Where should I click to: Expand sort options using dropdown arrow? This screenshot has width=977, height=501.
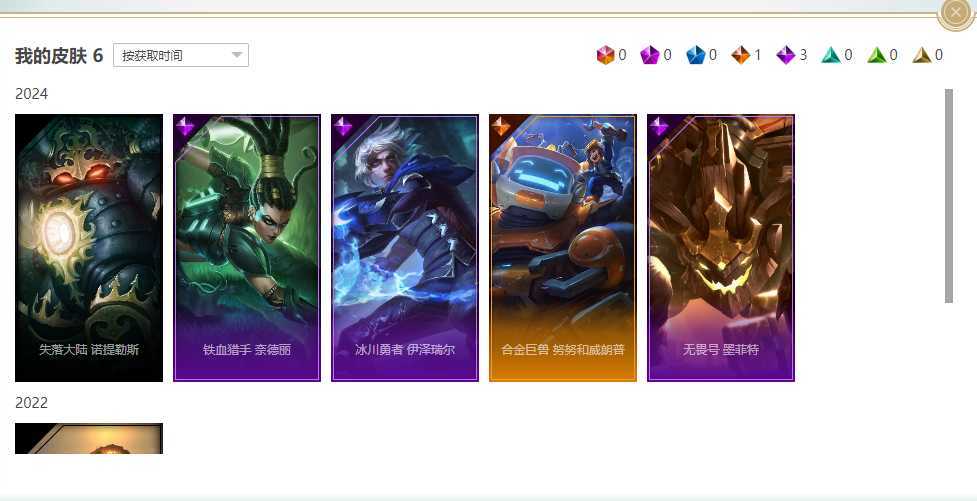[237, 55]
